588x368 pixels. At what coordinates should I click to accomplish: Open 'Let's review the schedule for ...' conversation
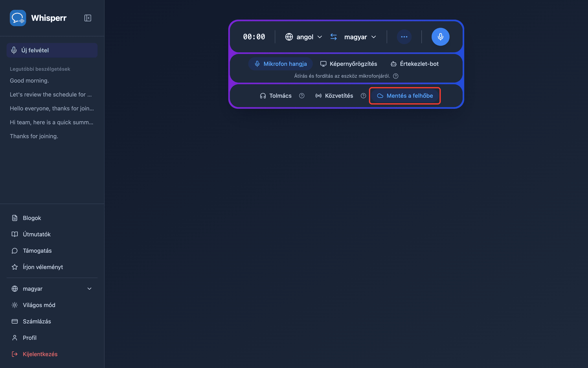(51, 95)
